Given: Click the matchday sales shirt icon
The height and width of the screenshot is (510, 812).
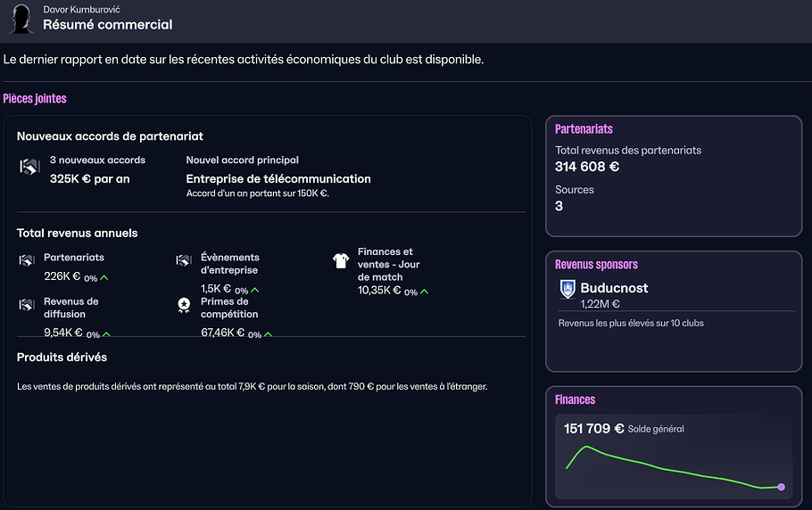Looking at the screenshot, I should tap(341, 260).
